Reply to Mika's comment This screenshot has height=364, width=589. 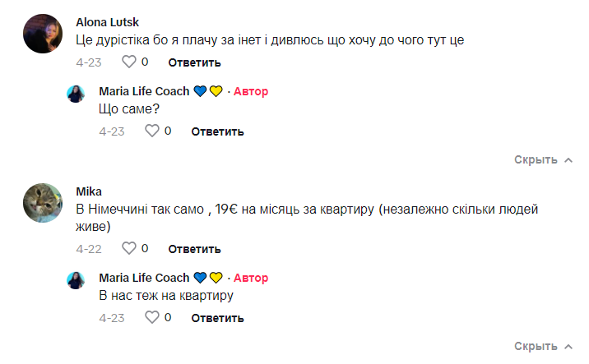(195, 249)
